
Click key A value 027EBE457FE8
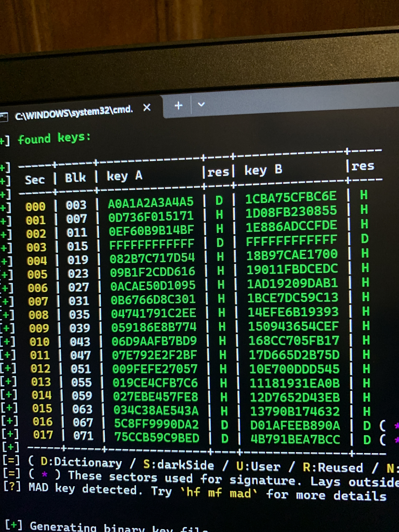[156, 397]
